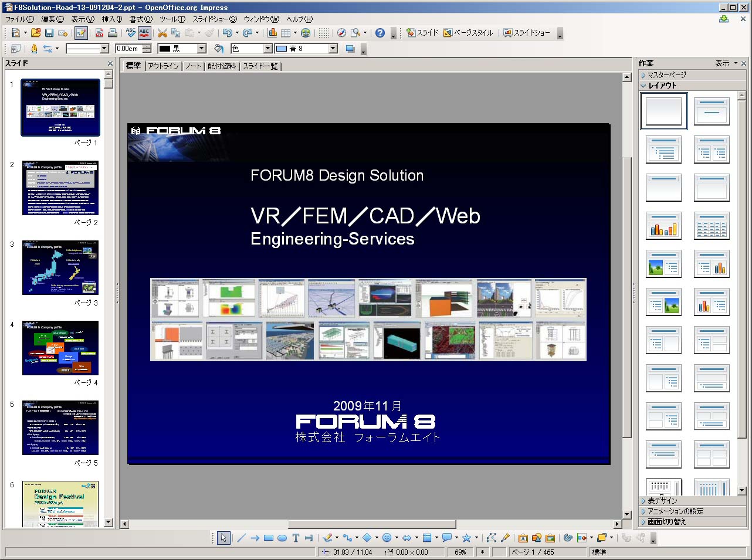Click the スライドショー toolbar button
The width and height of the screenshot is (752, 560).
[x=527, y=33]
